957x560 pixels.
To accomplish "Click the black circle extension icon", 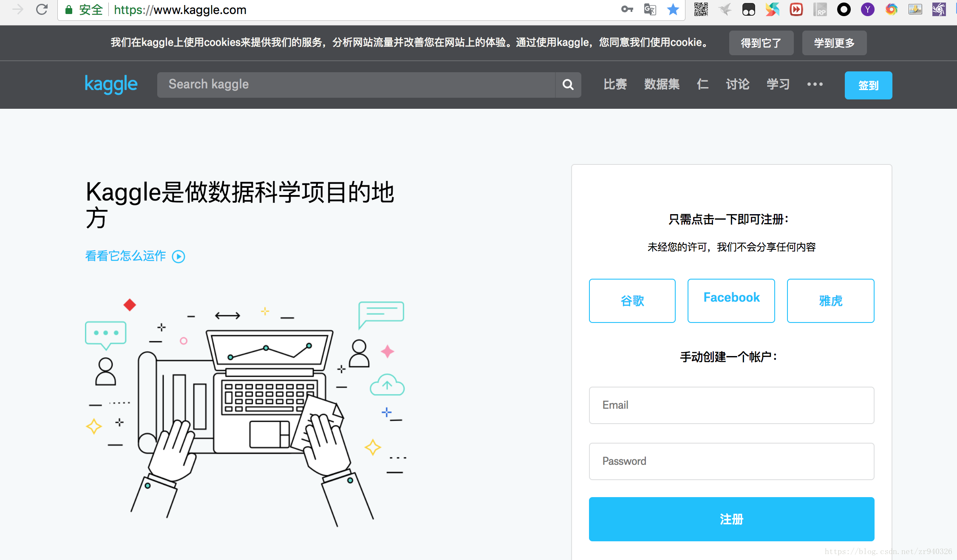I will (844, 9).
